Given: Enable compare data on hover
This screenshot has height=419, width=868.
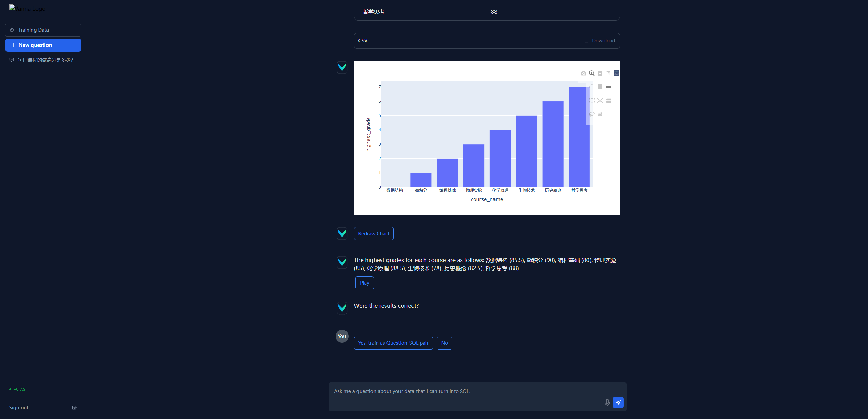Looking at the screenshot, I should pos(608,101).
